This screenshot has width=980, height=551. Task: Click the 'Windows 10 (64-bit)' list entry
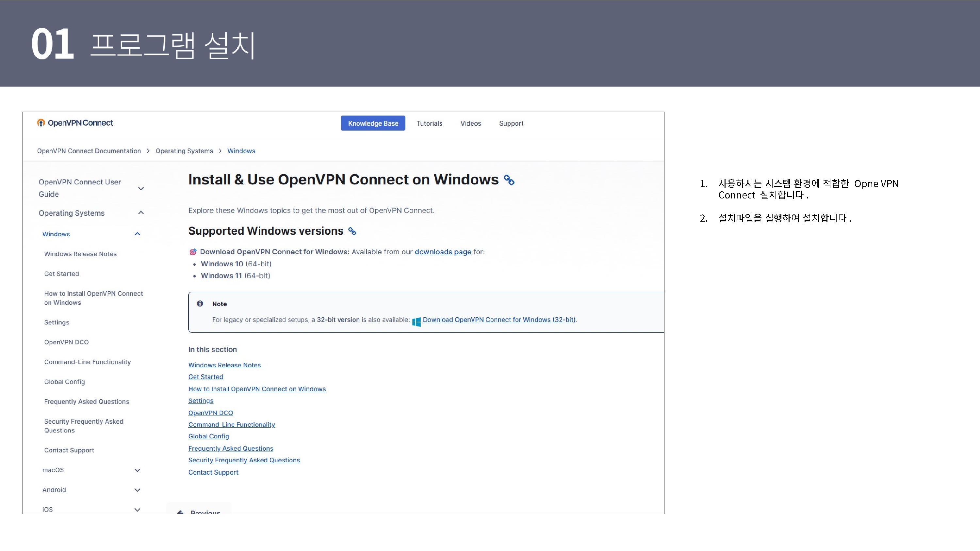(x=236, y=264)
